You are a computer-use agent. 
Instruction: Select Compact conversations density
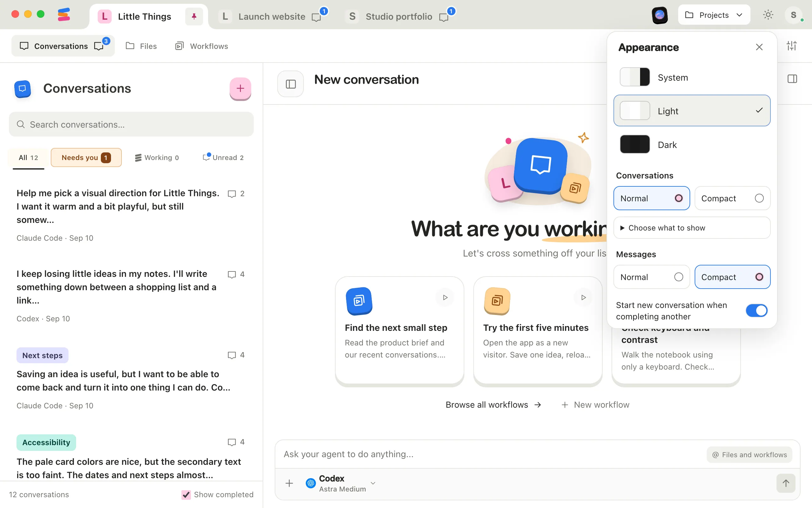pos(732,198)
